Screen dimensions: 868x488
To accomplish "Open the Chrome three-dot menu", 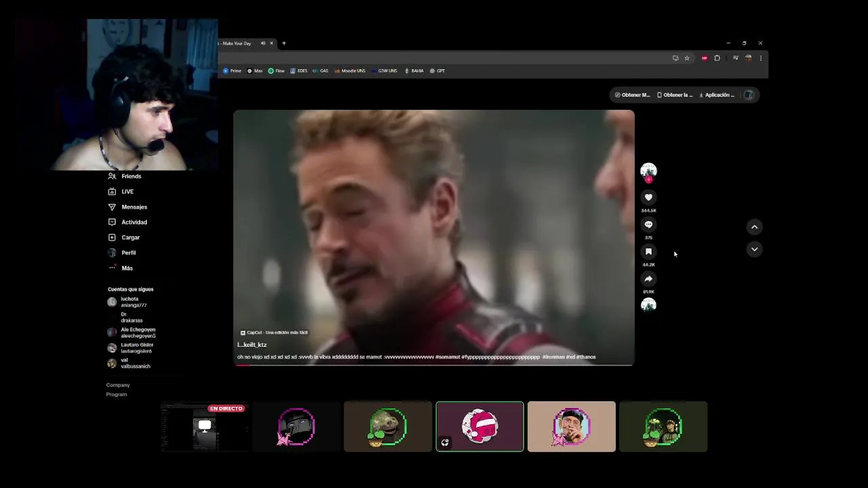I will tap(760, 58).
